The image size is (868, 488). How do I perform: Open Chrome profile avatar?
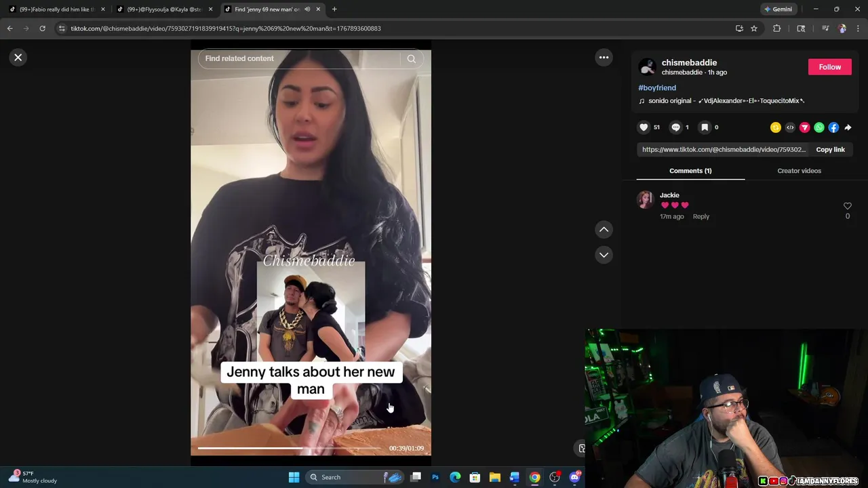click(842, 28)
